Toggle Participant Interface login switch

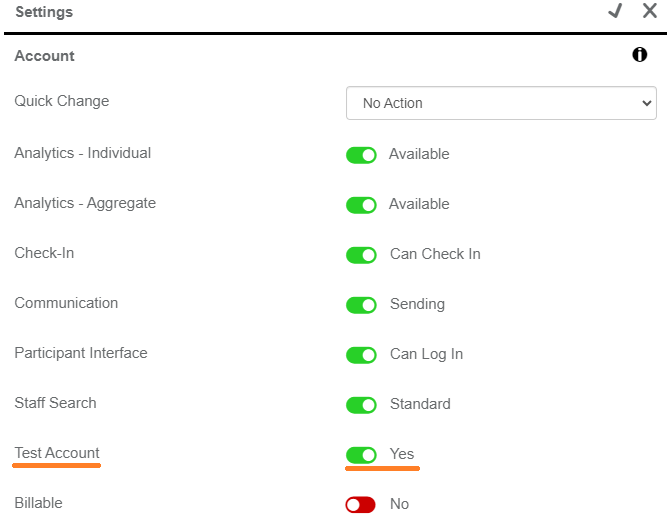point(361,355)
